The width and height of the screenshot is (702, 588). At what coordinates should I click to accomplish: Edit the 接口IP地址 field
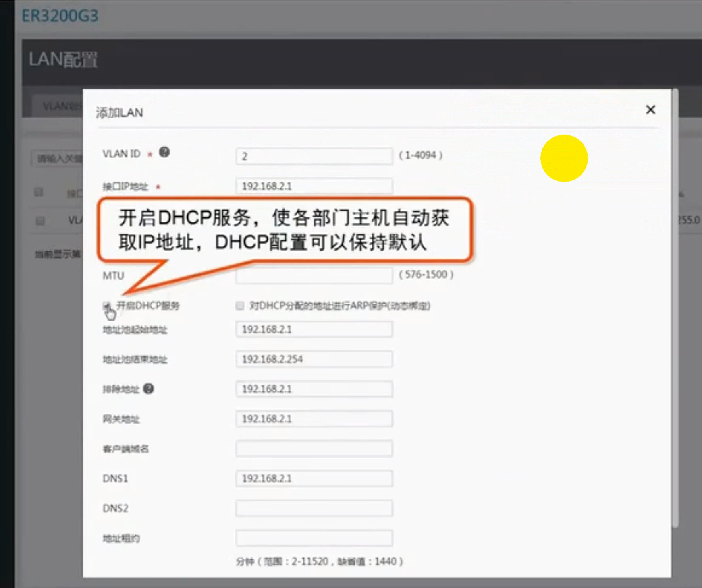314,186
